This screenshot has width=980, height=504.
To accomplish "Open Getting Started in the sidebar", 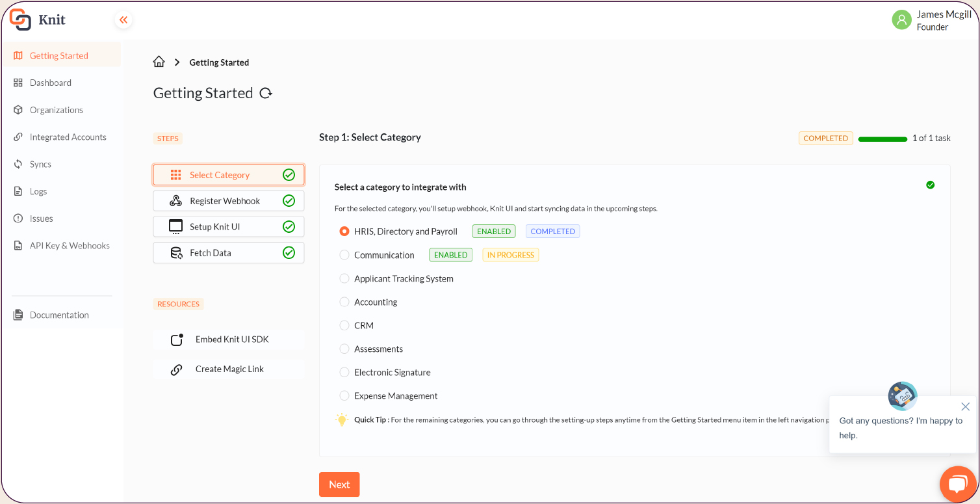I will 62,56.
